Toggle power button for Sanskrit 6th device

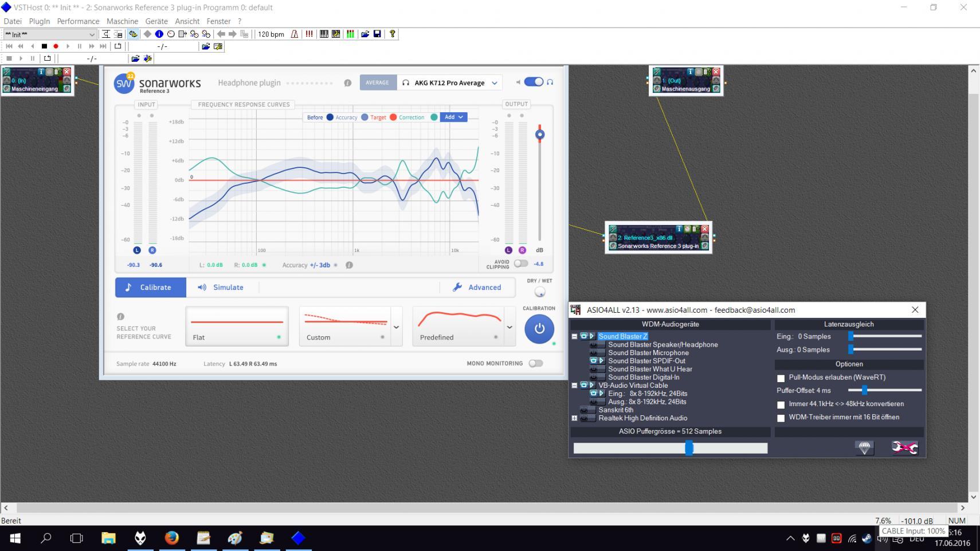(584, 410)
